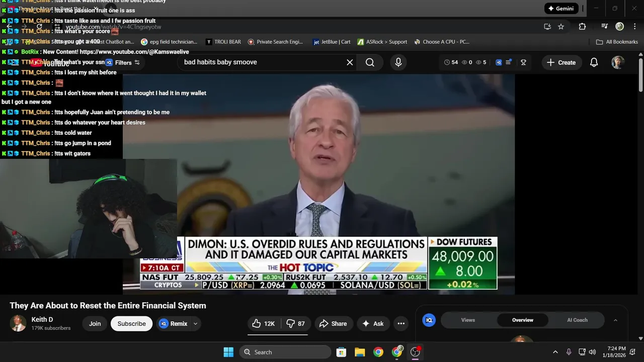Open Microsoft Store from taskbar

pyautogui.click(x=341, y=352)
